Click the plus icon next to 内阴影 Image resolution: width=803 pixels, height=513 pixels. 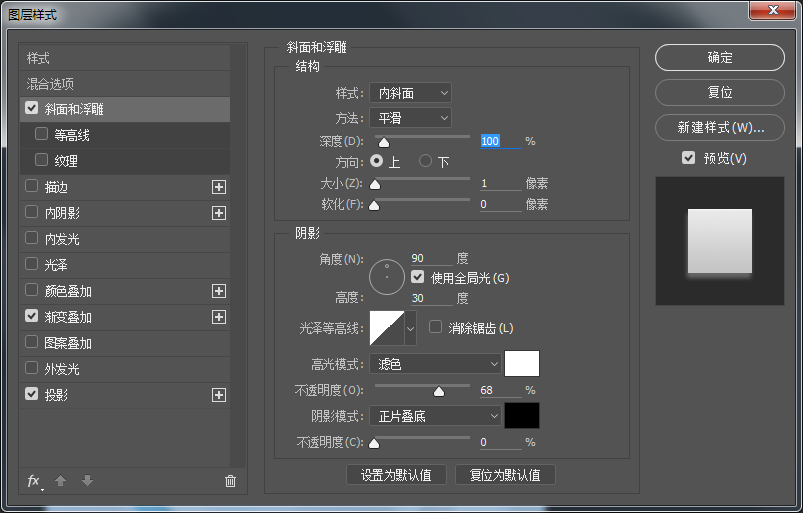[x=219, y=213]
